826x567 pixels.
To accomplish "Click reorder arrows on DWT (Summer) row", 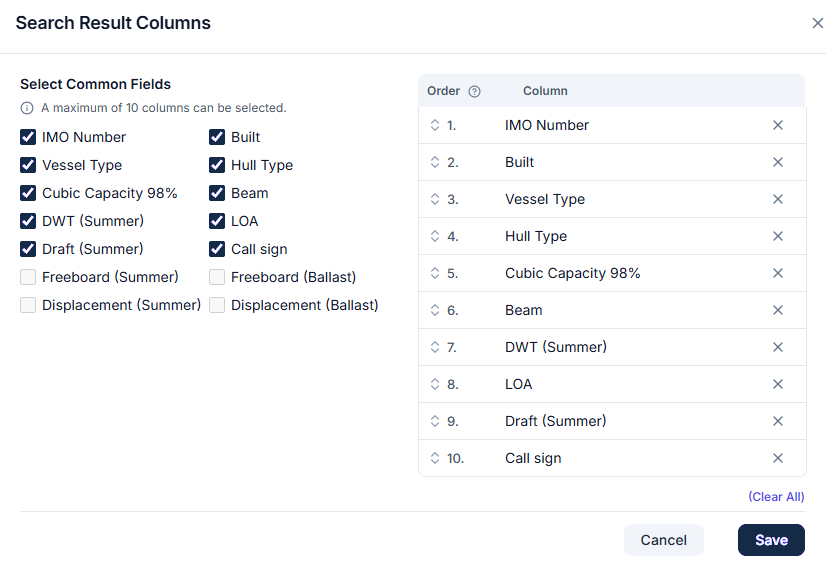I will coord(435,347).
